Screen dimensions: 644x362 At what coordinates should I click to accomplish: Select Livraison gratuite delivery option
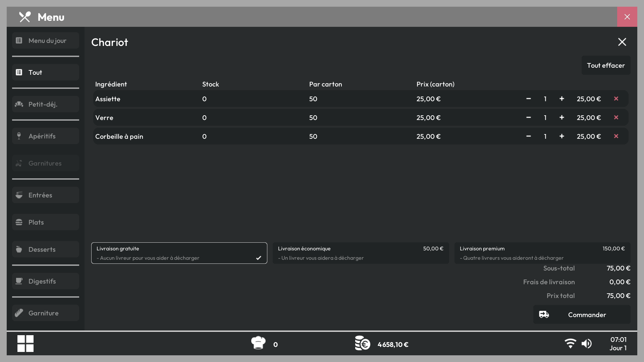tap(179, 253)
